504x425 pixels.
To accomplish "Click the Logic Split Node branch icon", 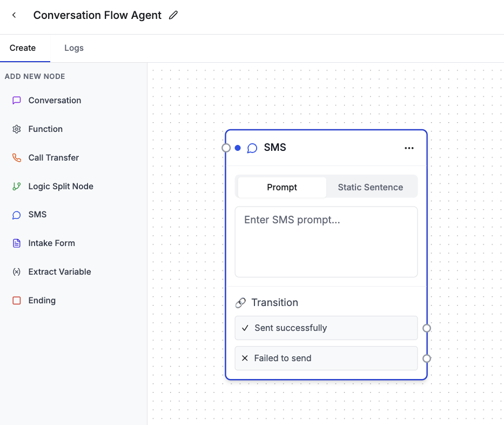I will click(16, 187).
